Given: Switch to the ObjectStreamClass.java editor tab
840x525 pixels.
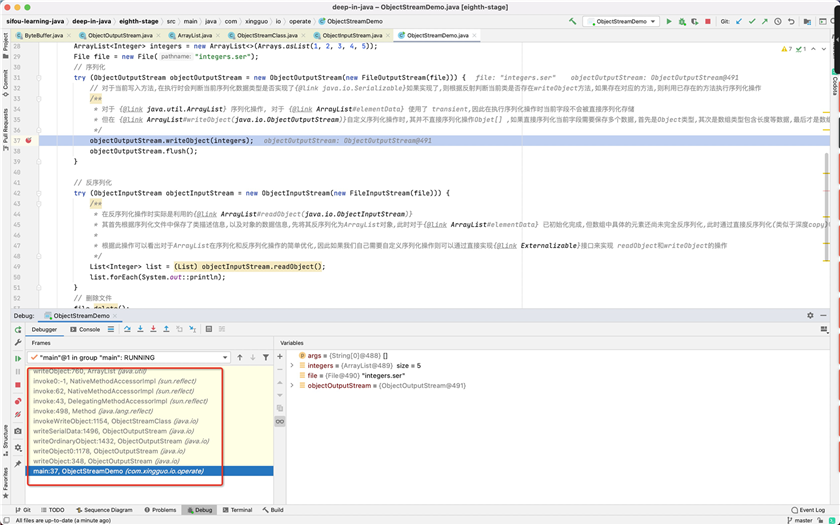Looking at the screenshot, I should pyautogui.click(x=267, y=35).
